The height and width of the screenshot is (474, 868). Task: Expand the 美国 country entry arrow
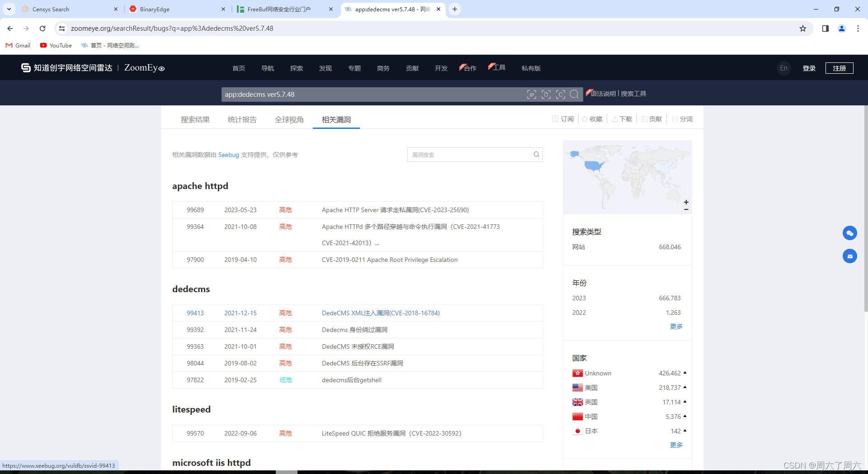pos(685,387)
